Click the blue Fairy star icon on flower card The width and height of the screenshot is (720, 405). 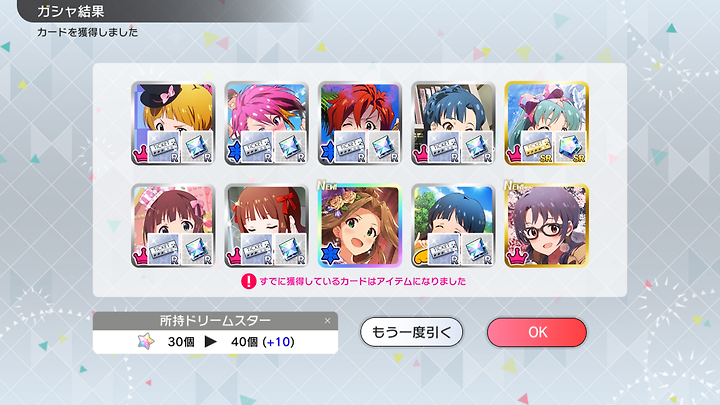[330, 255]
